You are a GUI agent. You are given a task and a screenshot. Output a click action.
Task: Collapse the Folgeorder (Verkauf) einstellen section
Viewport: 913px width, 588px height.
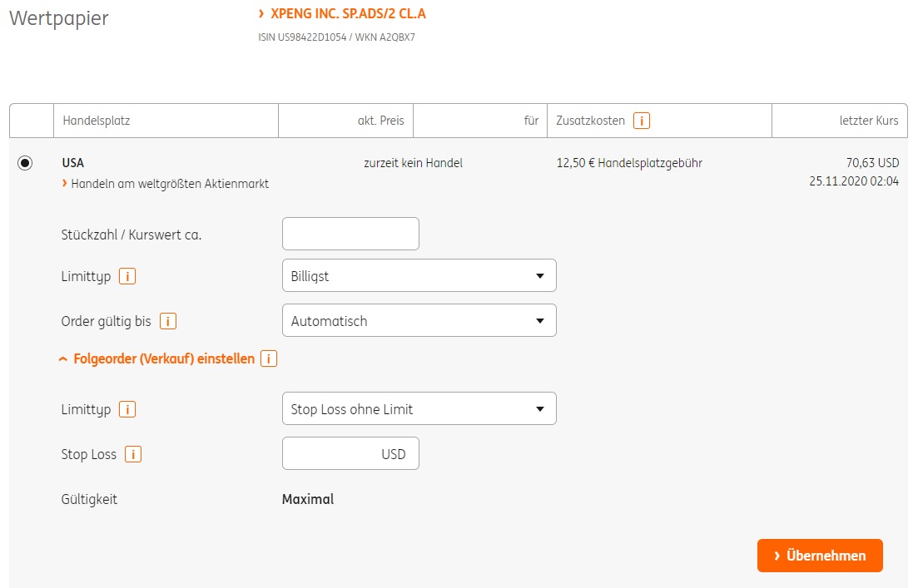tap(156, 358)
